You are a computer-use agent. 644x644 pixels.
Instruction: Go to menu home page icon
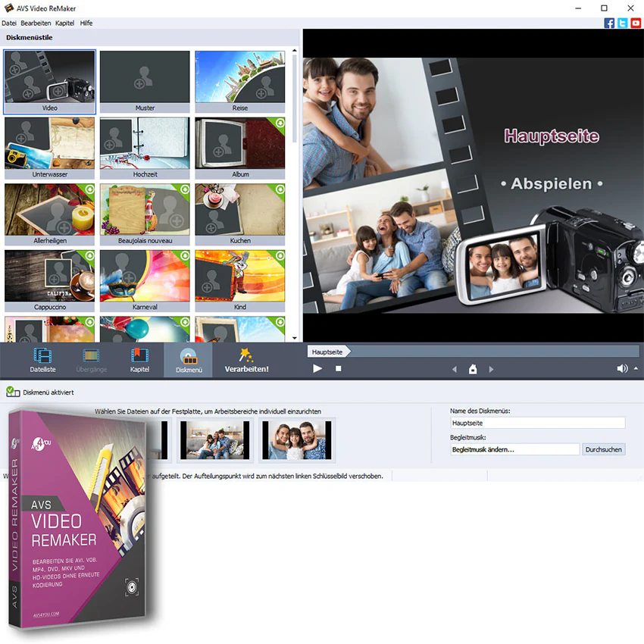(473, 369)
